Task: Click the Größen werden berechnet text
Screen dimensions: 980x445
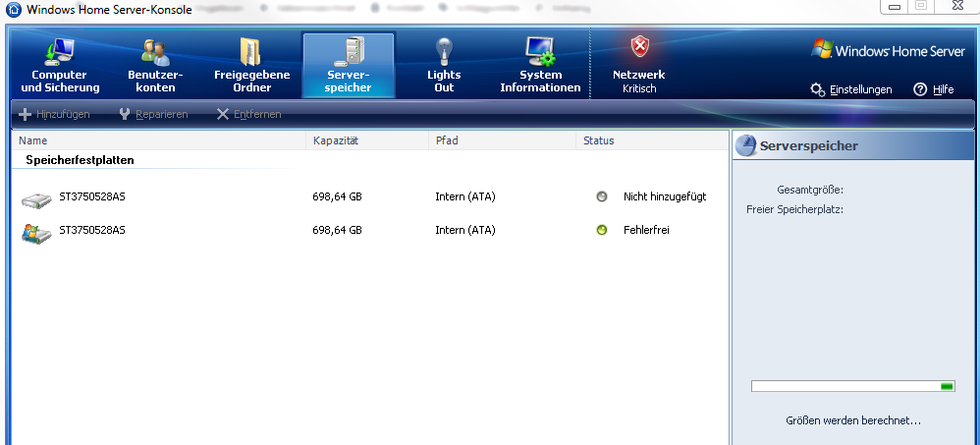Action: coord(853,420)
